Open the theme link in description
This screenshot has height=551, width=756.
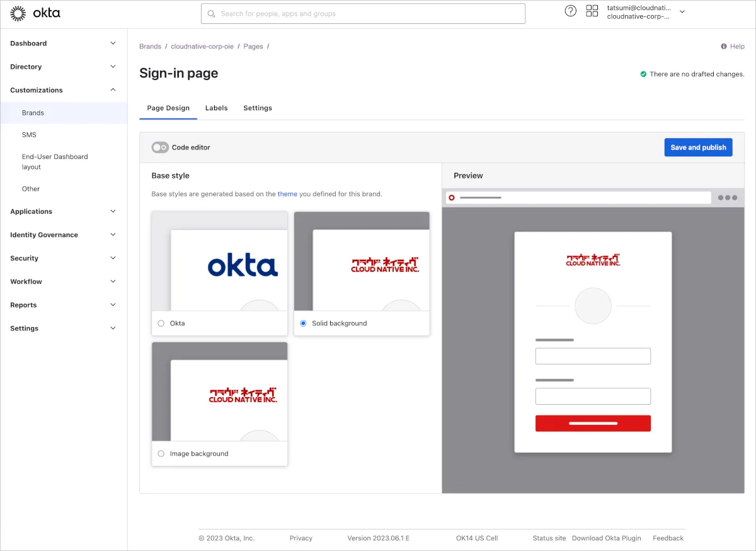pos(287,194)
